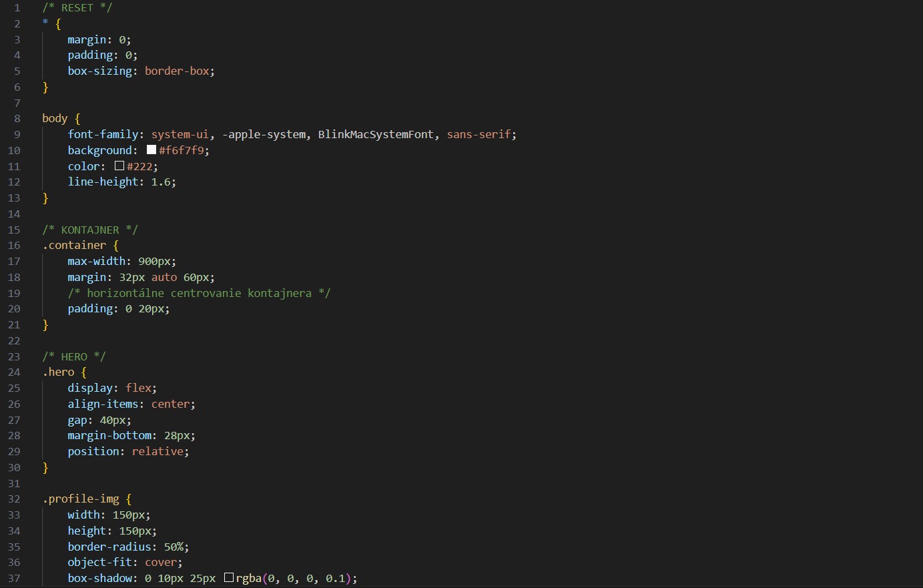Image resolution: width=923 pixels, height=588 pixels.
Task: Click line number 16 in the gutter
Action: coord(14,245)
